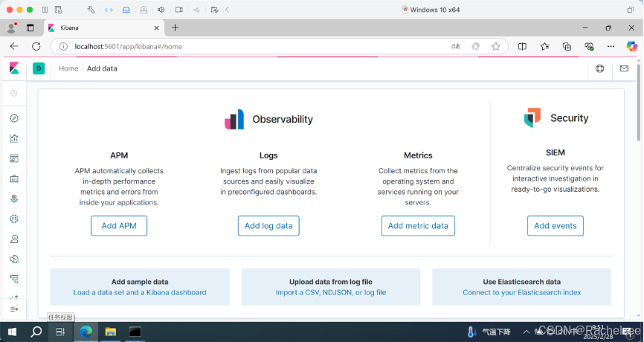Screen dimensions: 644x342
Task: Click the weather temperature widget on taskbar
Action: pyautogui.click(x=489, y=332)
